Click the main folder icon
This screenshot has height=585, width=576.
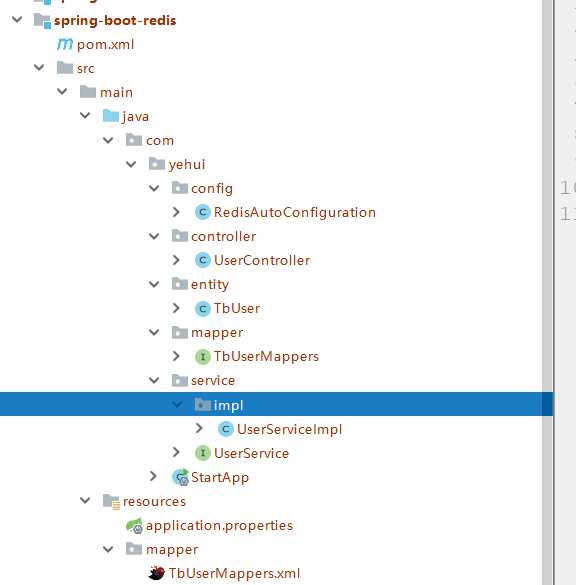pos(88,91)
